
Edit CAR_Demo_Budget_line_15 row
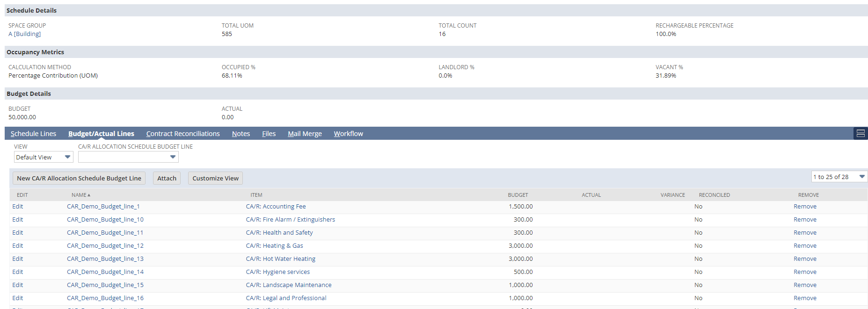click(18, 285)
